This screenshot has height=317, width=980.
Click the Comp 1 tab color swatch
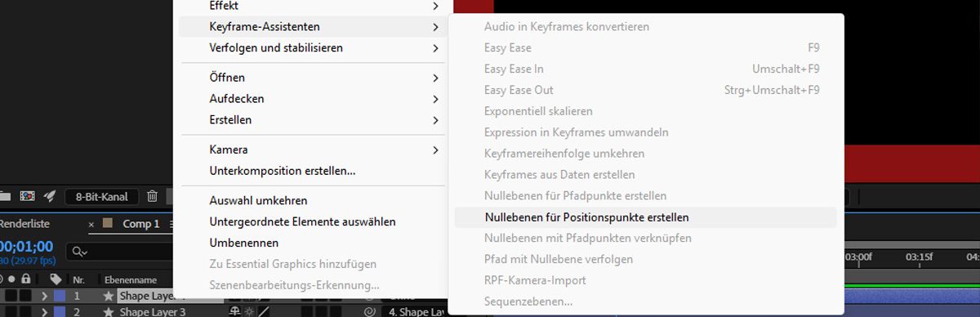point(108,224)
